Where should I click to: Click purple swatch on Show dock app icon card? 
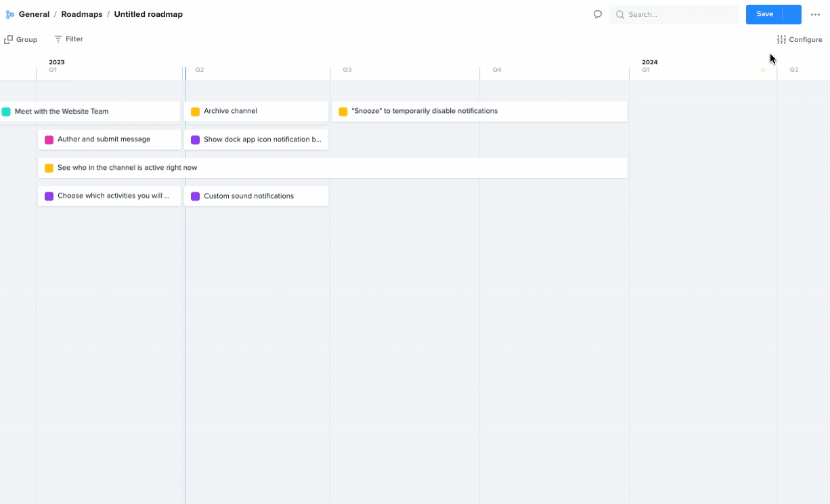click(x=195, y=140)
